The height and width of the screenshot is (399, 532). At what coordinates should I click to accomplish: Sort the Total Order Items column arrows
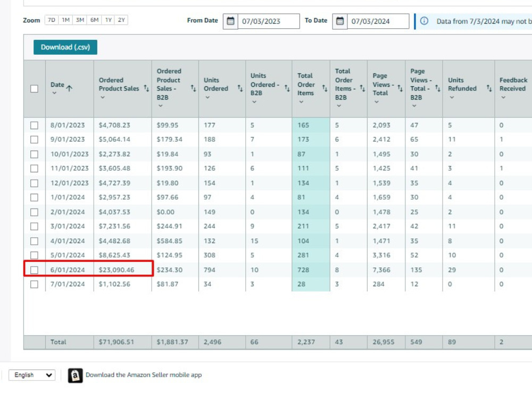tap(325, 88)
